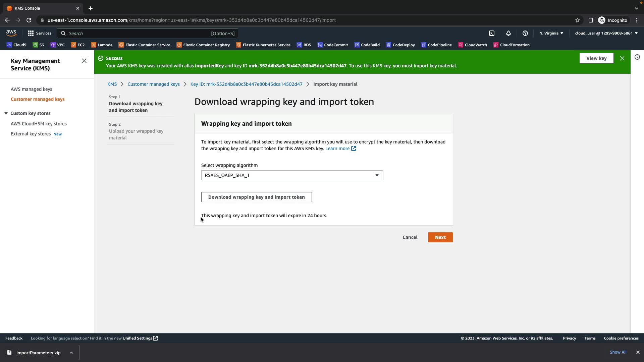Open the Services grid menu

point(40,33)
